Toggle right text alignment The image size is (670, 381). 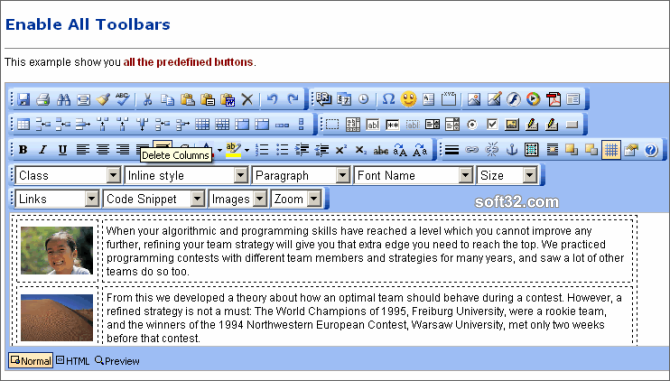click(x=123, y=149)
